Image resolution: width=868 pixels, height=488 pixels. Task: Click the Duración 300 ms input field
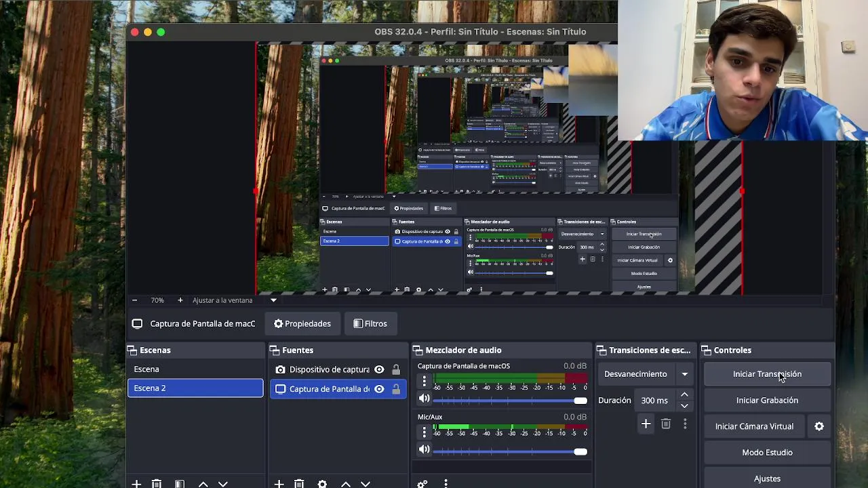pos(656,401)
